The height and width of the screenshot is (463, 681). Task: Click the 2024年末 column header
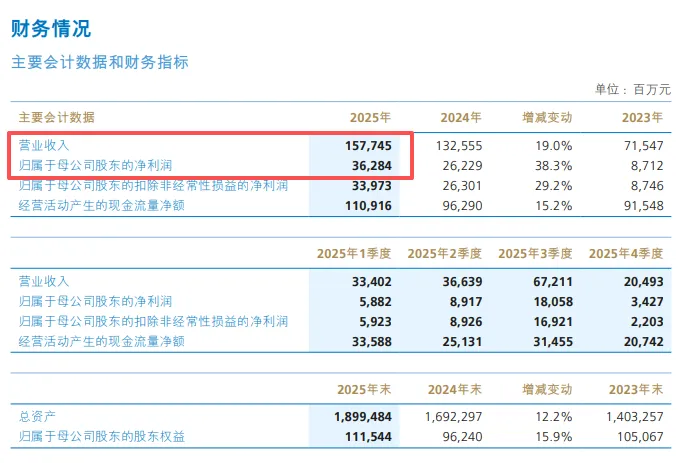pos(455,390)
